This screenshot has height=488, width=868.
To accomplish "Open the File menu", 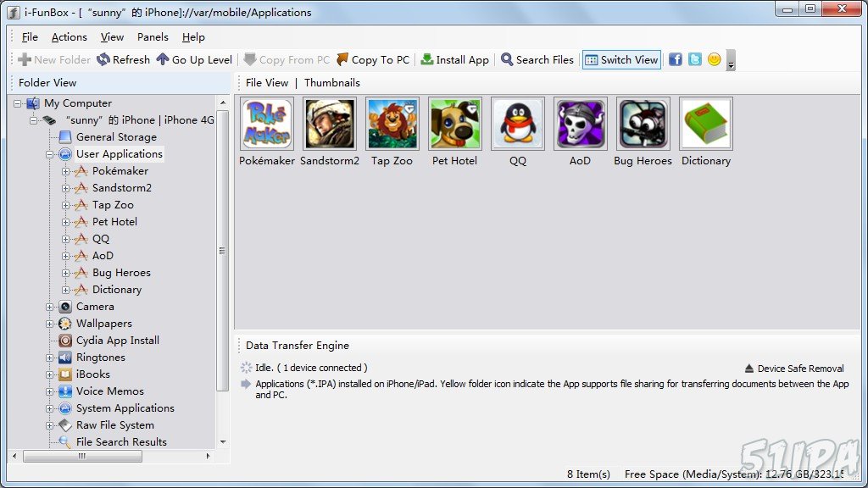I will [30, 37].
